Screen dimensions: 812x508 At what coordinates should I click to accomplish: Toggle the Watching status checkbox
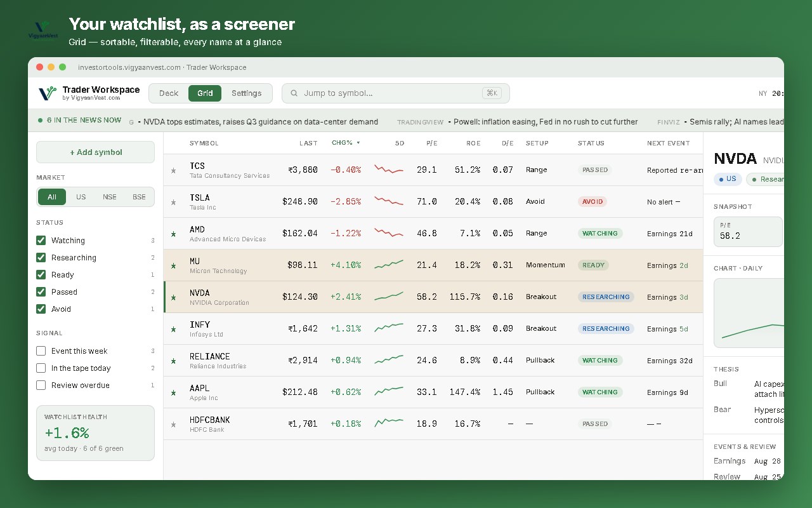click(x=41, y=240)
